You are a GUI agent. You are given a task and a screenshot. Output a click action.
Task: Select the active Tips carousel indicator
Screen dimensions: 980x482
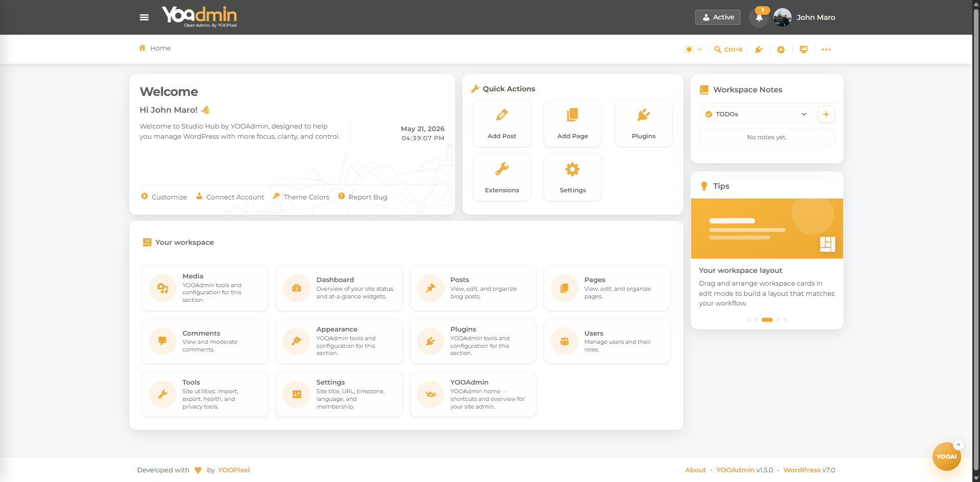[x=767, y=320]
